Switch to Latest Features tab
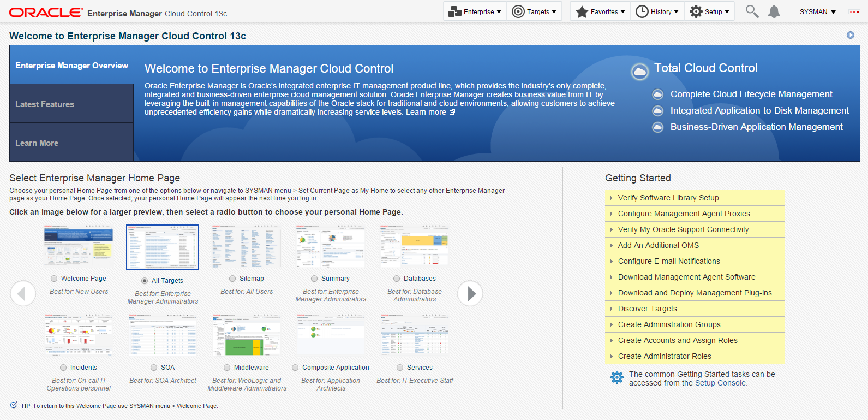Viewport: 868px width, 420px height. coord(71,104)
